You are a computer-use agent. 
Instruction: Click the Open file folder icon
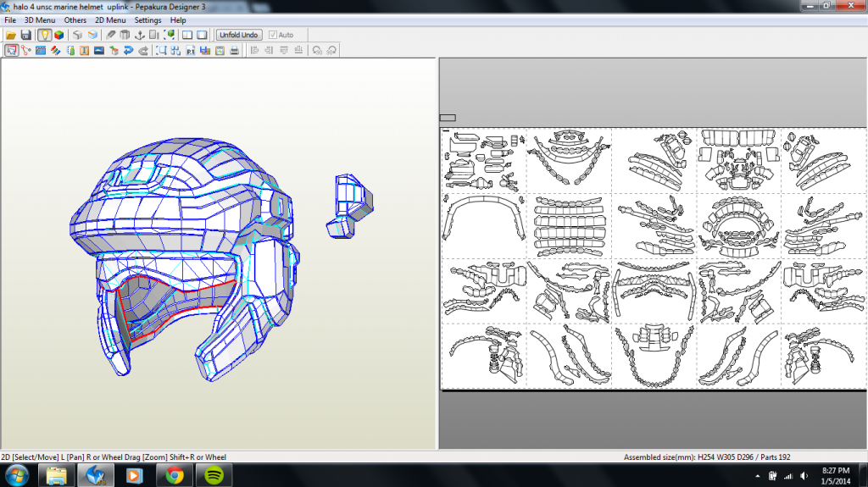(x=11, y=35)
